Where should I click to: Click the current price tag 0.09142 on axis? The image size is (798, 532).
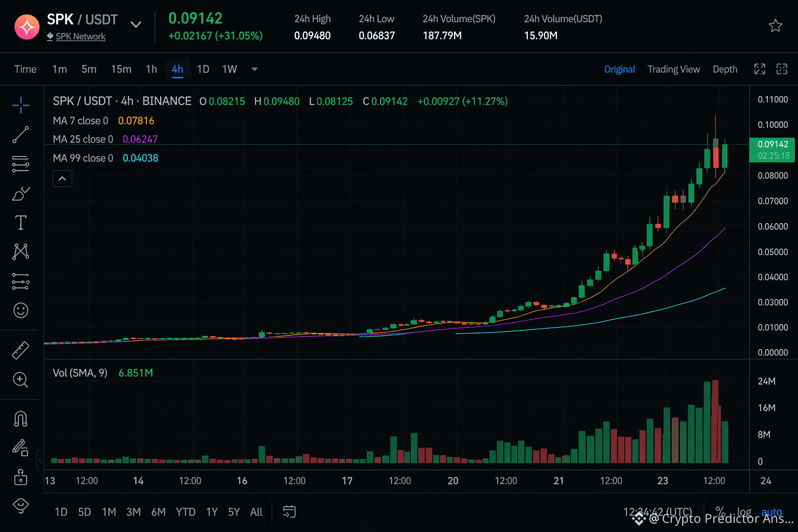(x=772, y=150)
